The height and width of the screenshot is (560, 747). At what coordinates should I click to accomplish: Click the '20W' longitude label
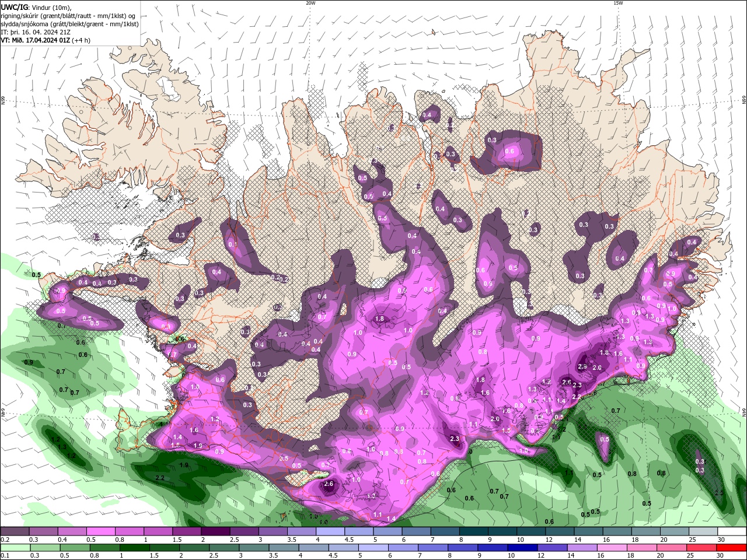[310, 3]
